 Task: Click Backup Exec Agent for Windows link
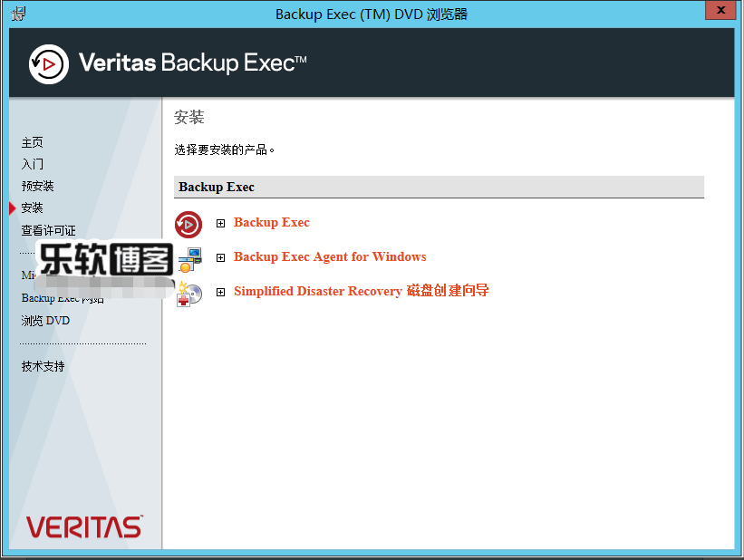point(330,256)
